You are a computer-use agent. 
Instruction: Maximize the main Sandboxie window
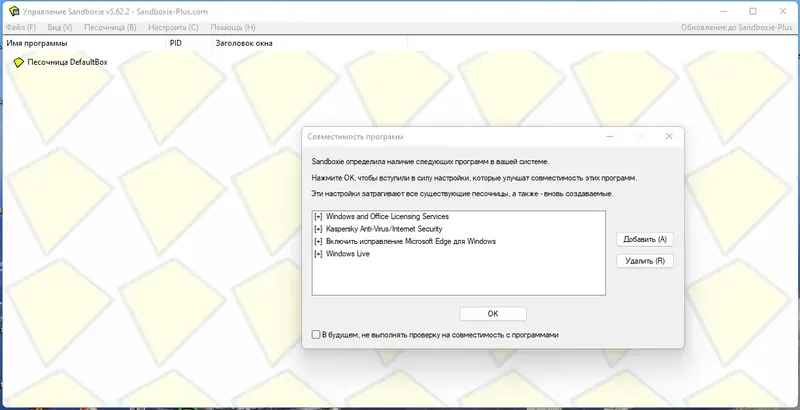click(753, 11)
